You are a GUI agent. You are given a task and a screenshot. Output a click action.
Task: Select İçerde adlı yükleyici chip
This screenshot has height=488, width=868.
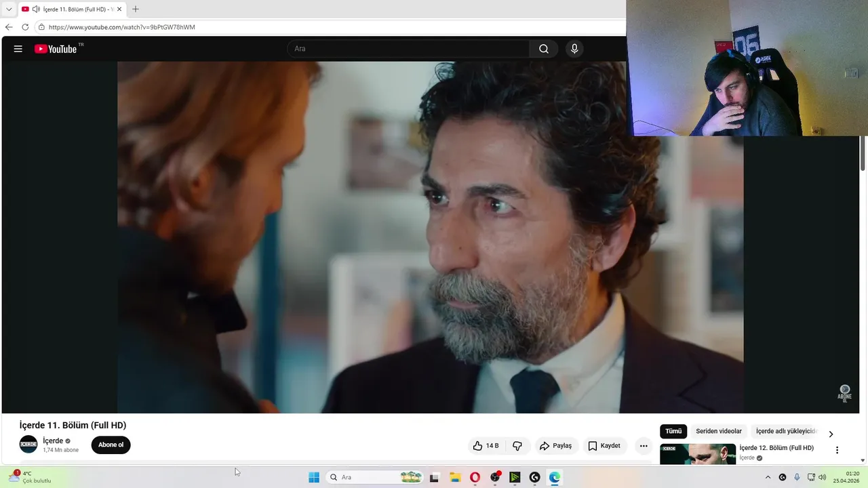pyautogui.click(x=786, y=431)
